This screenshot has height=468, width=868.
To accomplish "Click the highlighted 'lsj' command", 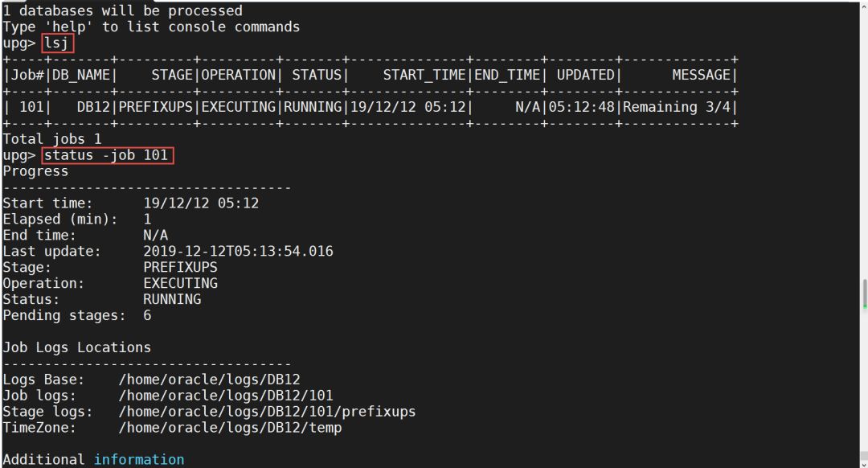I will (x=58, y=43).
